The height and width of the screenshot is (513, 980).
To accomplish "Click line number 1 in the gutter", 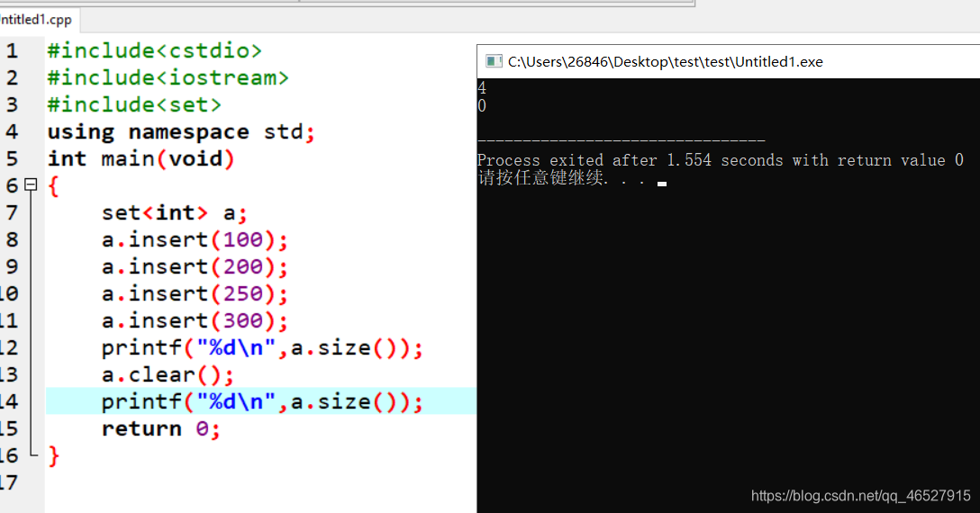I will 13,50.
